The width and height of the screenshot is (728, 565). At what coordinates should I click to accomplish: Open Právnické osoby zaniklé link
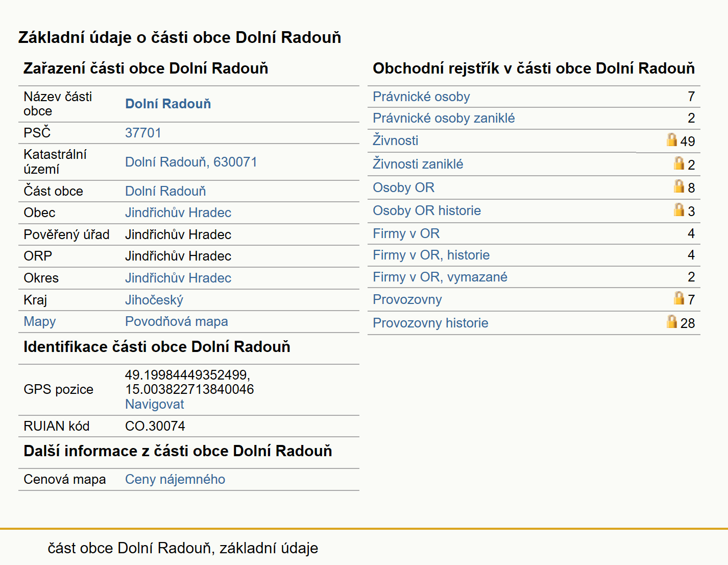[x=444, y=118]
